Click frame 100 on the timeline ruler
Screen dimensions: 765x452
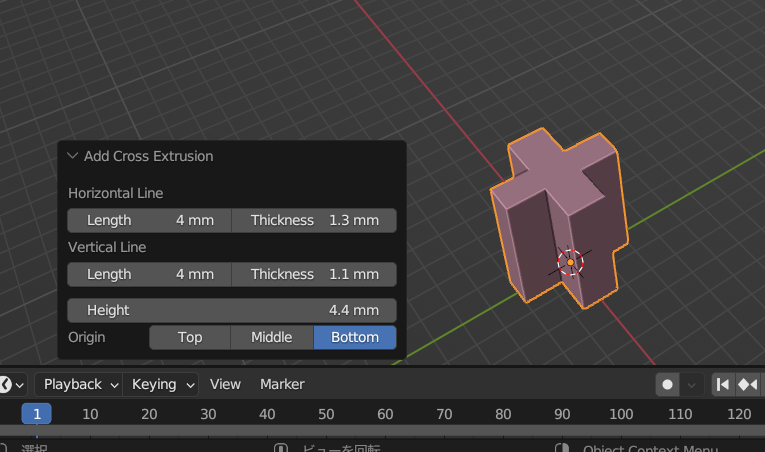pos(621,414)
